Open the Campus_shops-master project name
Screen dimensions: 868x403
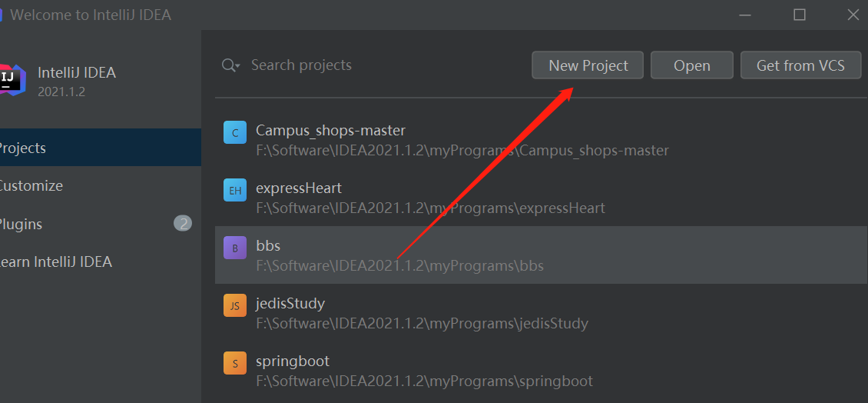pos(330,130)
